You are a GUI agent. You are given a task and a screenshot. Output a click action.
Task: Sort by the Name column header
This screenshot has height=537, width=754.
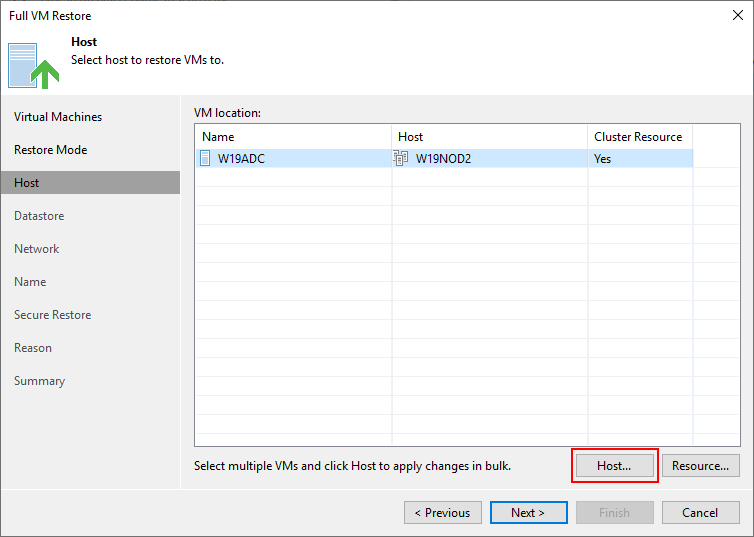[293, 137]
